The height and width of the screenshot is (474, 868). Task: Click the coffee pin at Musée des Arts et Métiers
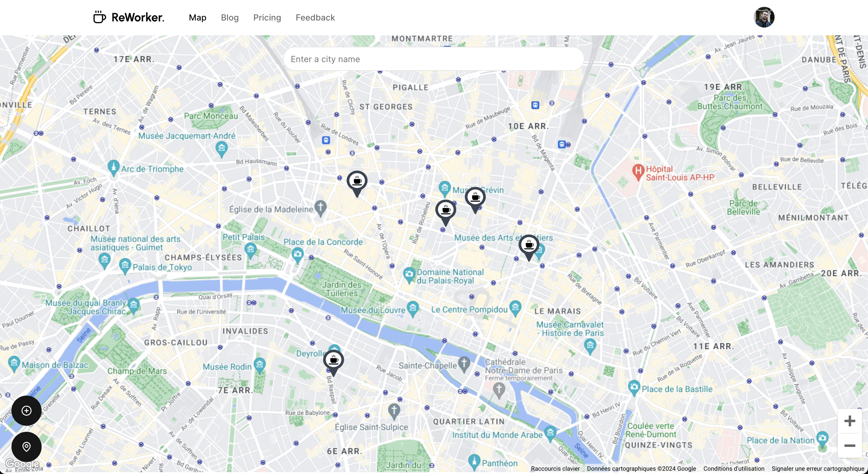tap(529, 247)
